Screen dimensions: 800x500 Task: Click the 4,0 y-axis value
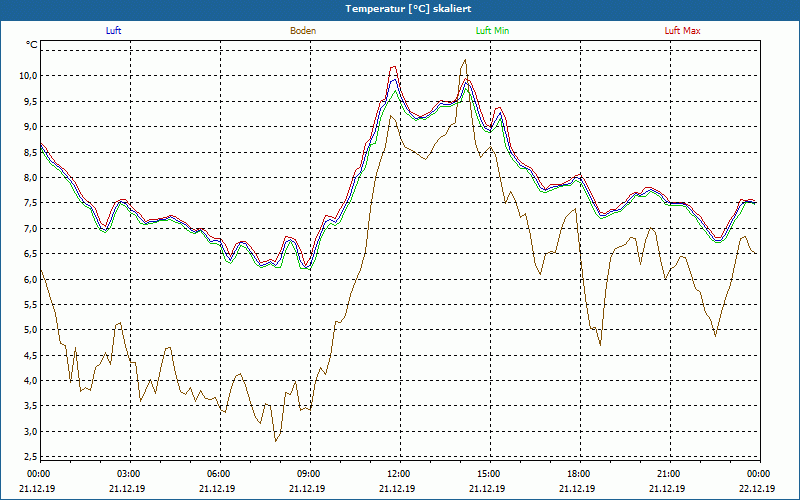coord(30,381)
